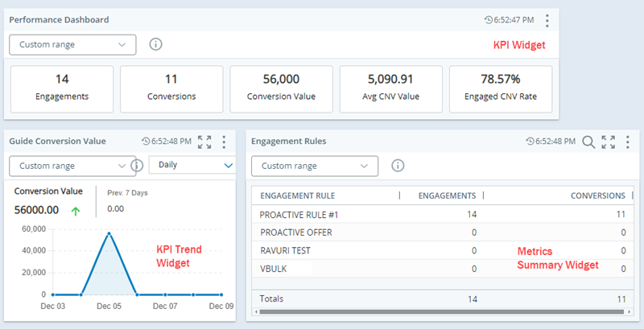Select the Engaged CNV Rate tile
Viewport: 644px width, 329px height.
click(x=500, y=88)
